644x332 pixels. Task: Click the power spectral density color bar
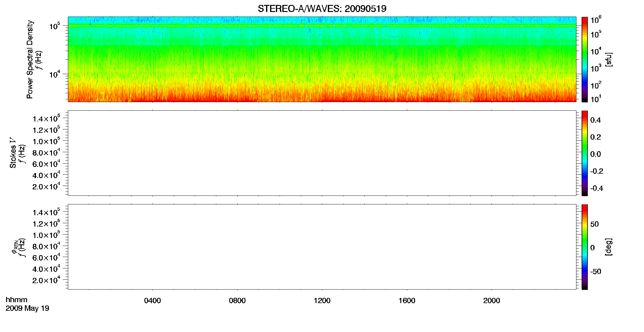click(585, 59)
